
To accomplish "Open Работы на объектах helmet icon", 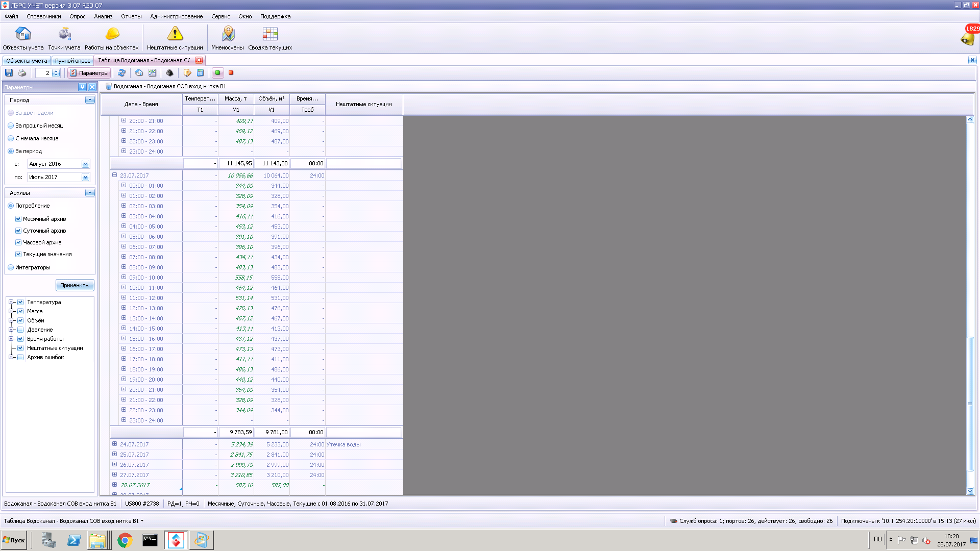I will pos(112,39).
